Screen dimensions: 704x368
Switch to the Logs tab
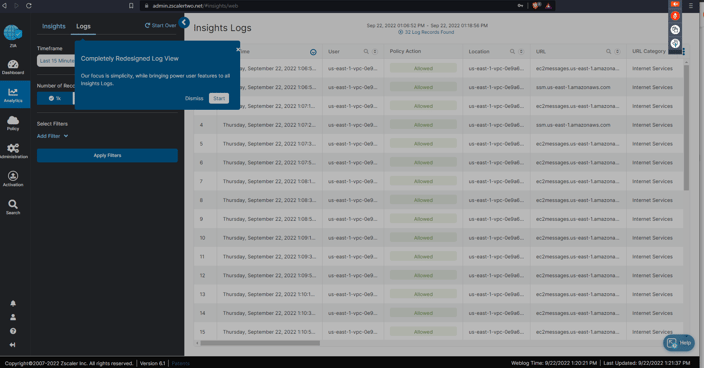83,26
